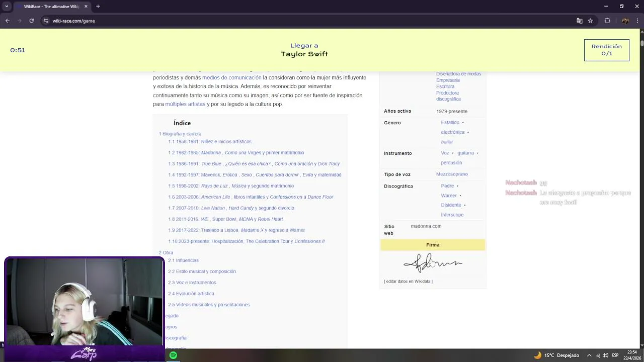Viewport: 644px width, 362px height.
Task: Open the Escritora infobox link
Action: point(445,86)
